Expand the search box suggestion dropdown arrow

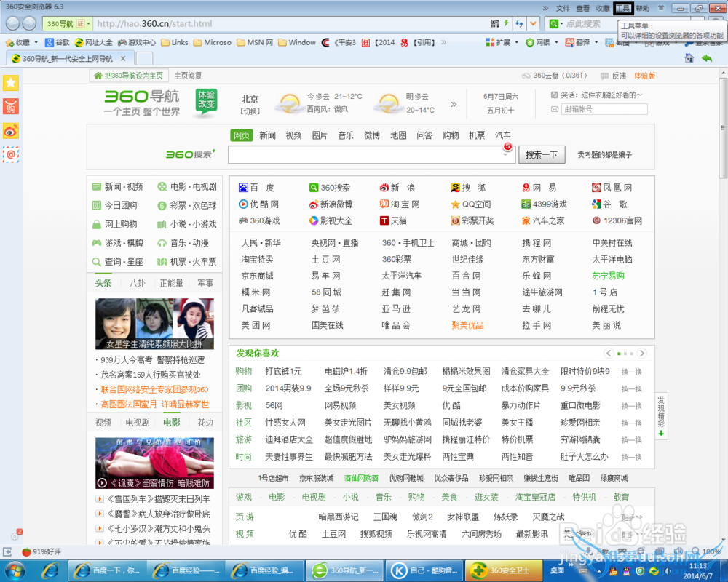505,155
